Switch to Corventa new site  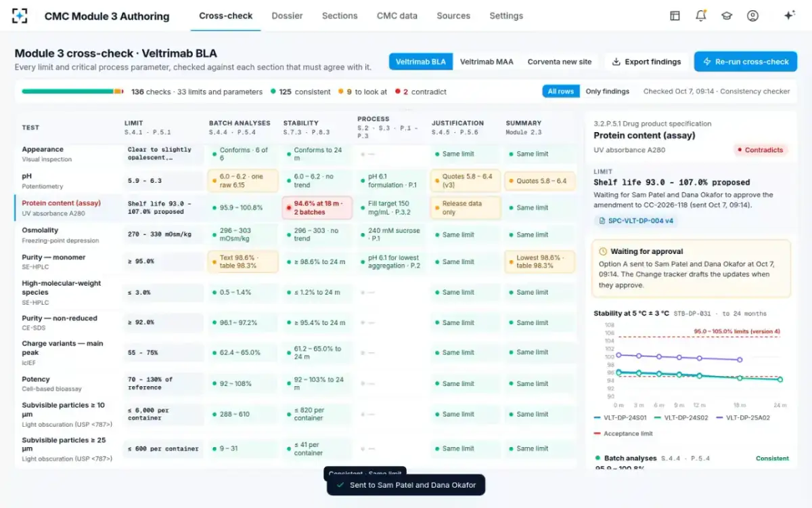(560, 62)
